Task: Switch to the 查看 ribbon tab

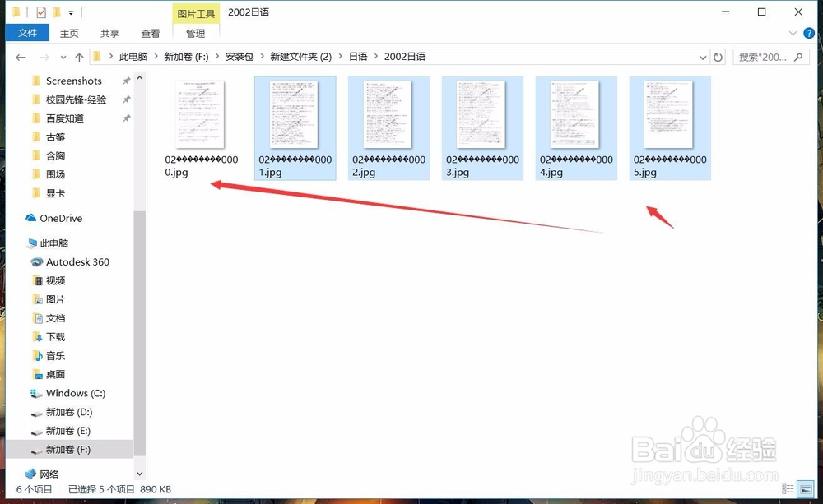Action: (x=150, y=33)
